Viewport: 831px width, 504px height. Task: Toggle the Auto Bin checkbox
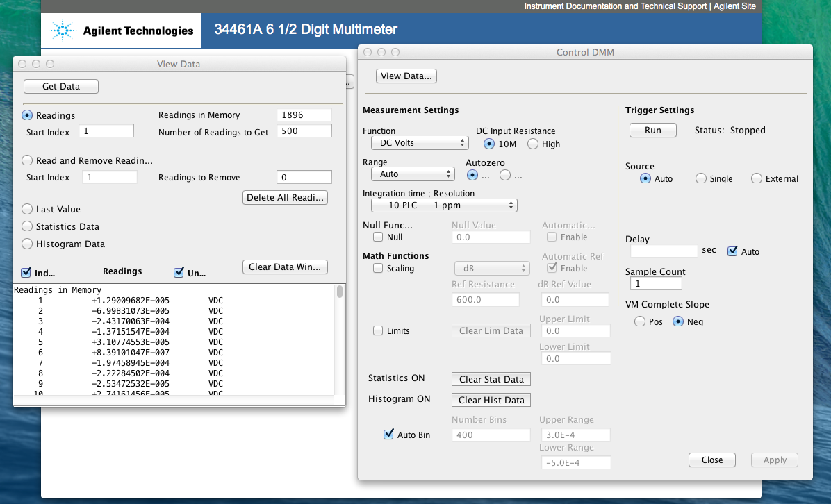[x=388, y=434]
